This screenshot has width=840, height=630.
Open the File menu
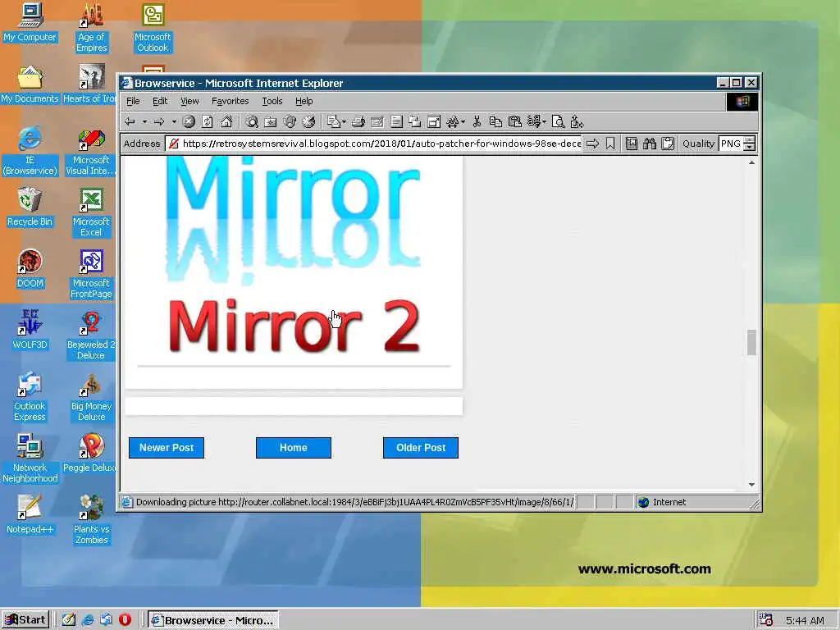click(x=133, y=101)
